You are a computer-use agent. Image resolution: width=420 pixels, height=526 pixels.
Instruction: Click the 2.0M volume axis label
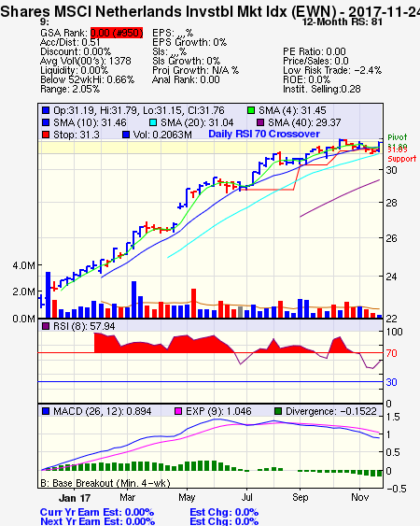[23, 291]
